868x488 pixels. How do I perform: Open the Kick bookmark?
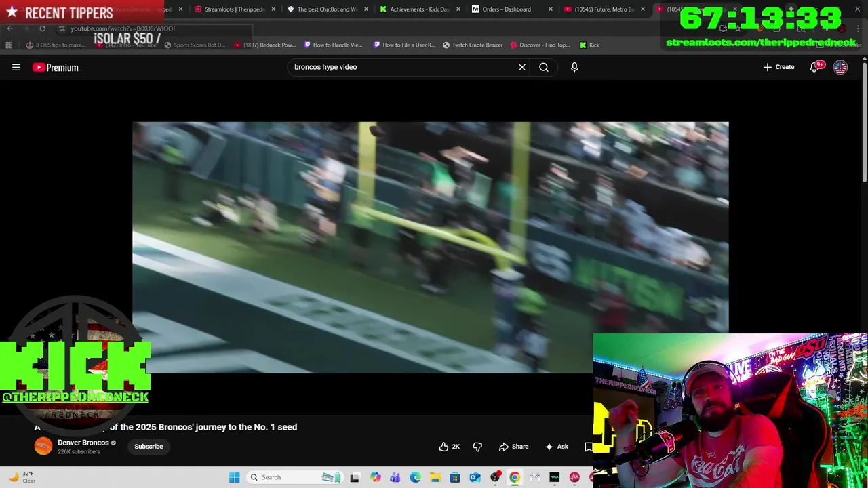pos(589,45)
